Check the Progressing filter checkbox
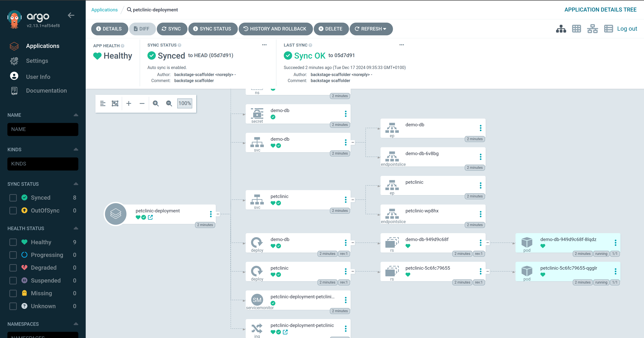644x338 pixels. tap(13, 255)
